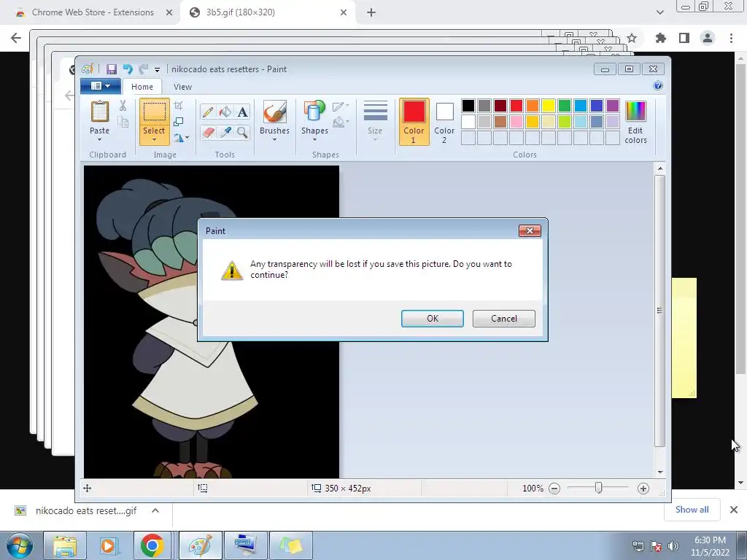Expand the Select options dropdown
Image resolution: width=747 pixels, height=560 pixels.
point(155,139)
